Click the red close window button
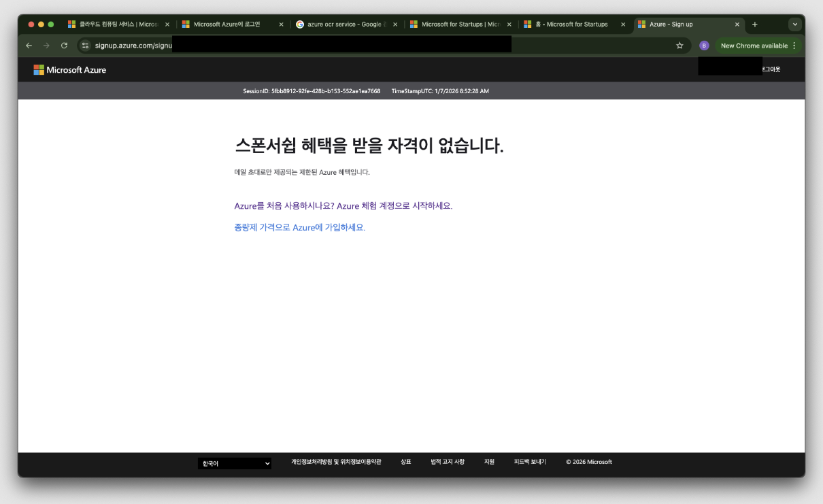 click(x=31, y=24)
